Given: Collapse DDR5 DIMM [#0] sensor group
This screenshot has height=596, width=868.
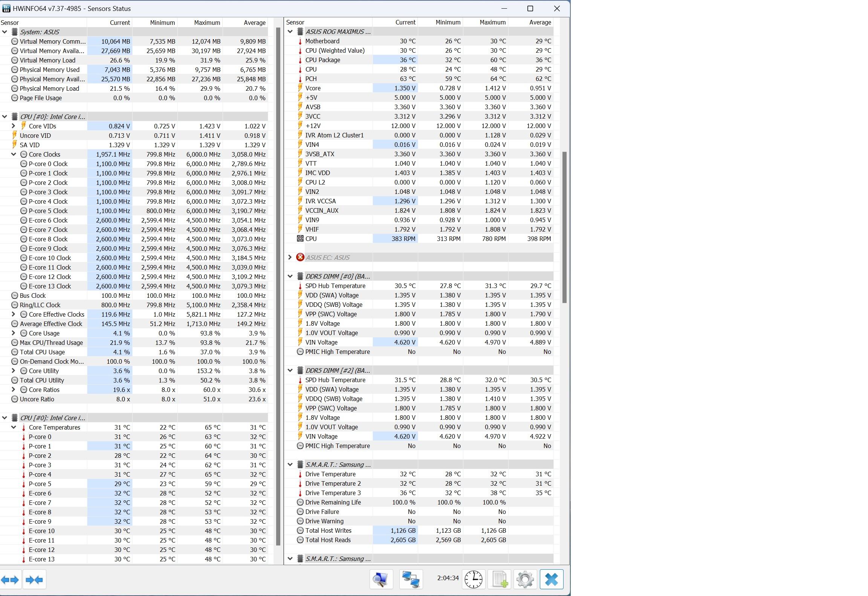Looking at the screenshot, I should pos(290,276).
